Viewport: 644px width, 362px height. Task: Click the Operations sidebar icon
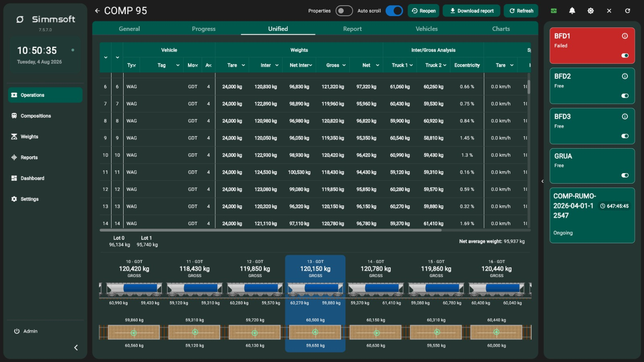click(x=14, y=95)
